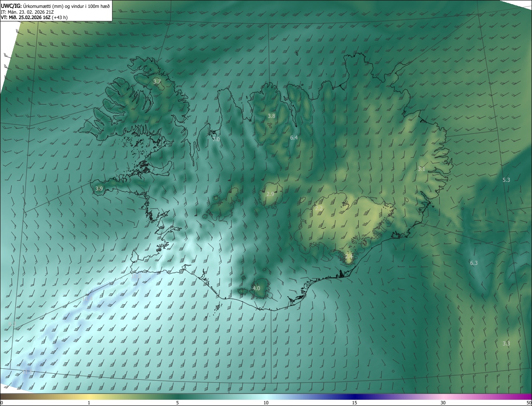Image resolution: width=532 pixels, height=406 pixels.
Task: Select the 'IT: Mán. 23. 02. 2026 21Z' line
Action: [x=27, y=12]
